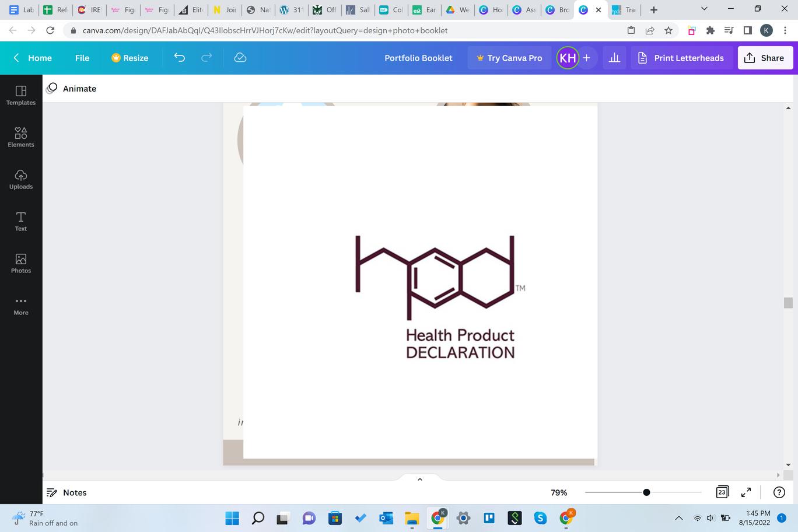Switch to the Elit browser tab
The height and width of the screenshot is (532, 798).
(191, 10)
